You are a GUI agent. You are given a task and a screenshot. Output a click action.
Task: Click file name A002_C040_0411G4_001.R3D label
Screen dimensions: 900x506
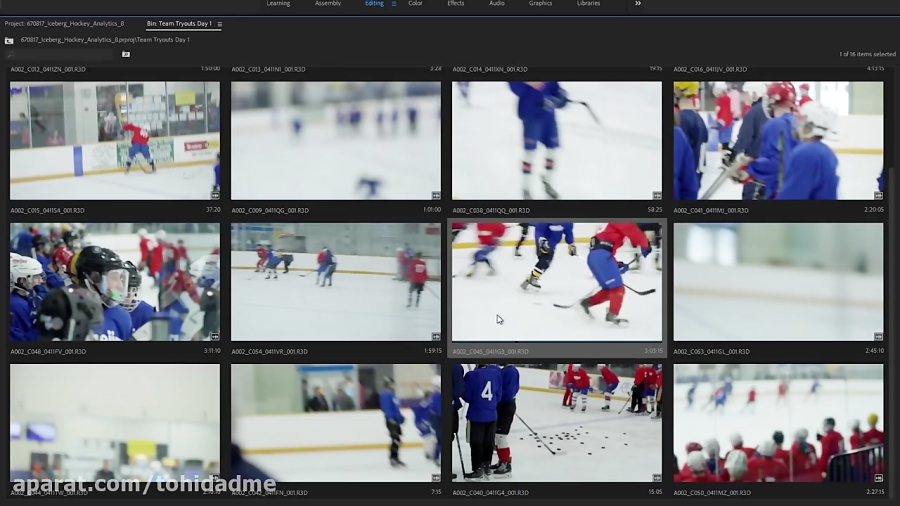click(x=491, y=493)
